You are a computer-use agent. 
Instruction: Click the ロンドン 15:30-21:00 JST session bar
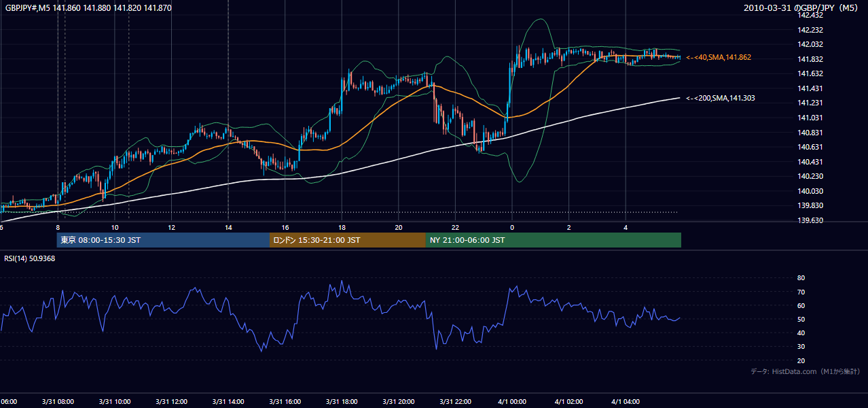[x=348, y=240]
